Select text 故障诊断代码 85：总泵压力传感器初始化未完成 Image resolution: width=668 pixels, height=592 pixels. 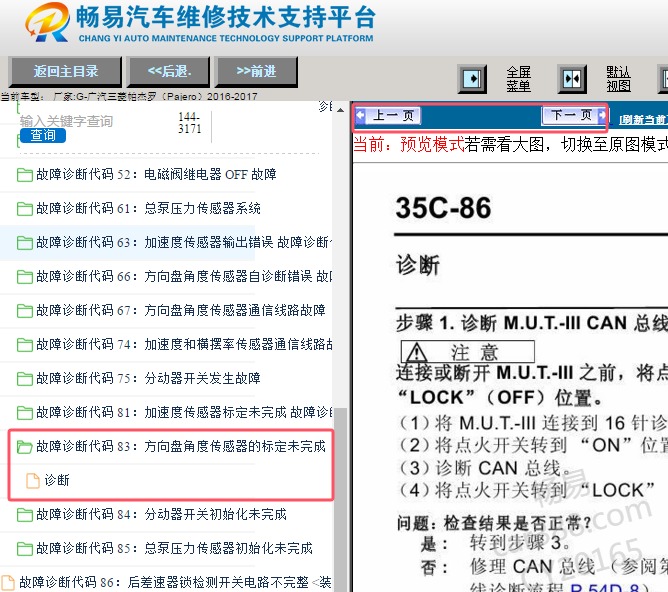point(174,549)
